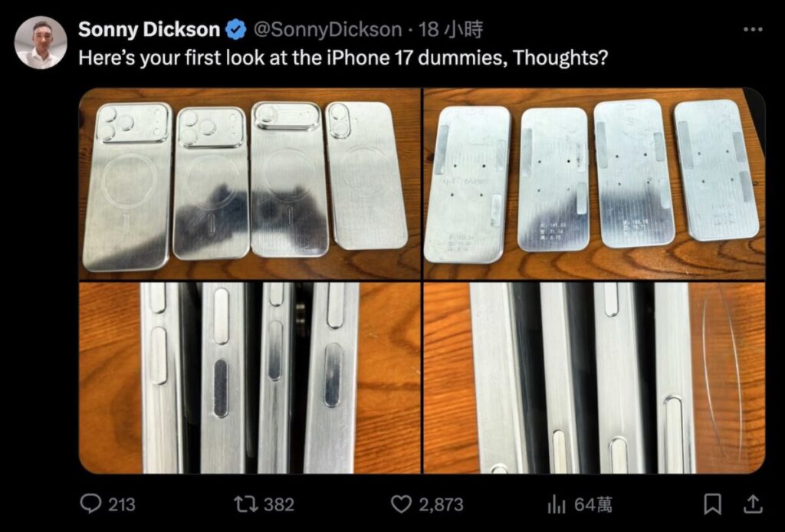785x532 pixels.
Task: Click the tweet text about iPhone 17 dummies
Action: [x=343, y=57]
